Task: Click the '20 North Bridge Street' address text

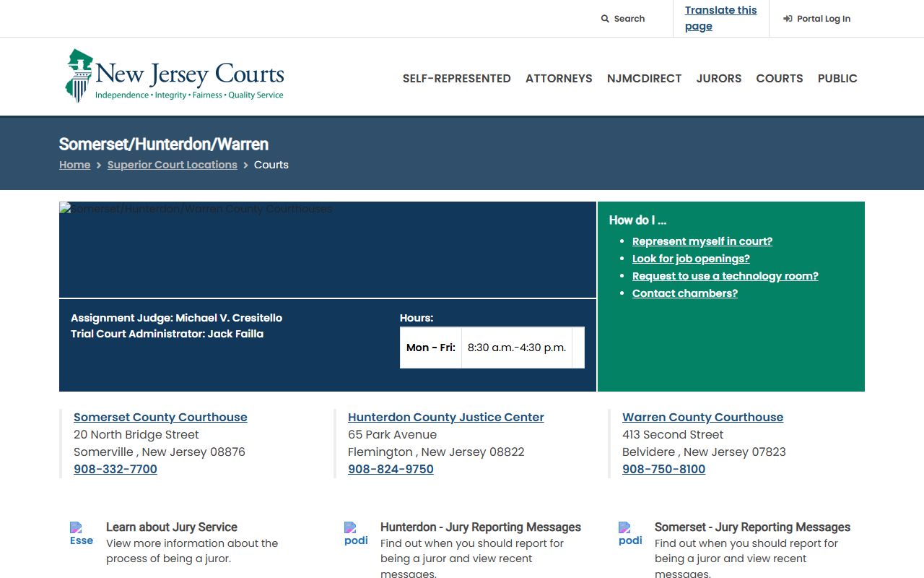Action: pyautogui.click(x=136, y=434)
